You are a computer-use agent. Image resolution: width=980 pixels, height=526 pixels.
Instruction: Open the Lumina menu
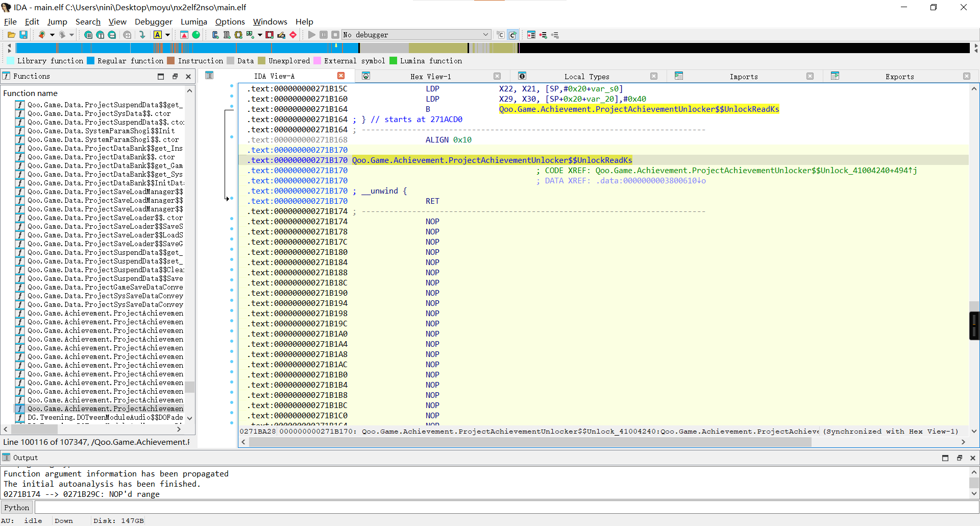[194, 21]
